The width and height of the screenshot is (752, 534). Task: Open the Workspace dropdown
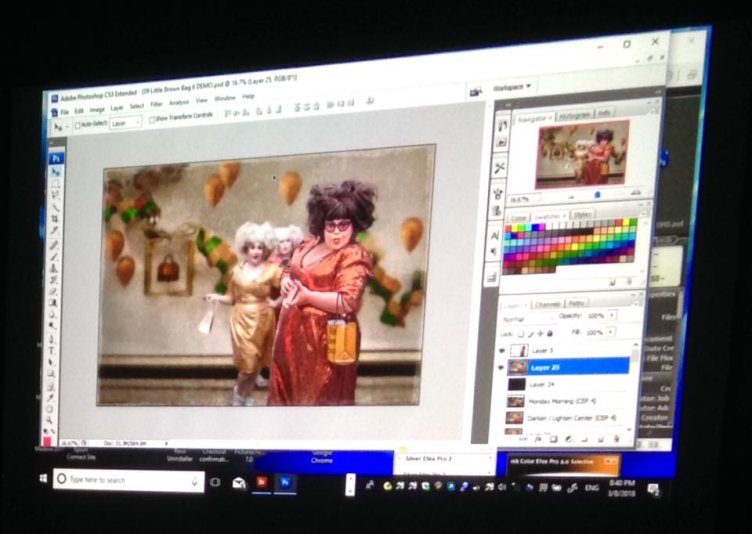[x=512, y=87]
